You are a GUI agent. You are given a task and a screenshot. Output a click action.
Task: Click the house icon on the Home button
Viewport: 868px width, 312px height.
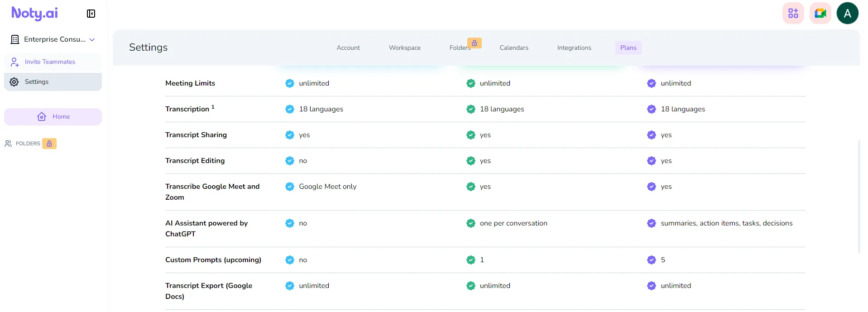click(42, 117)
